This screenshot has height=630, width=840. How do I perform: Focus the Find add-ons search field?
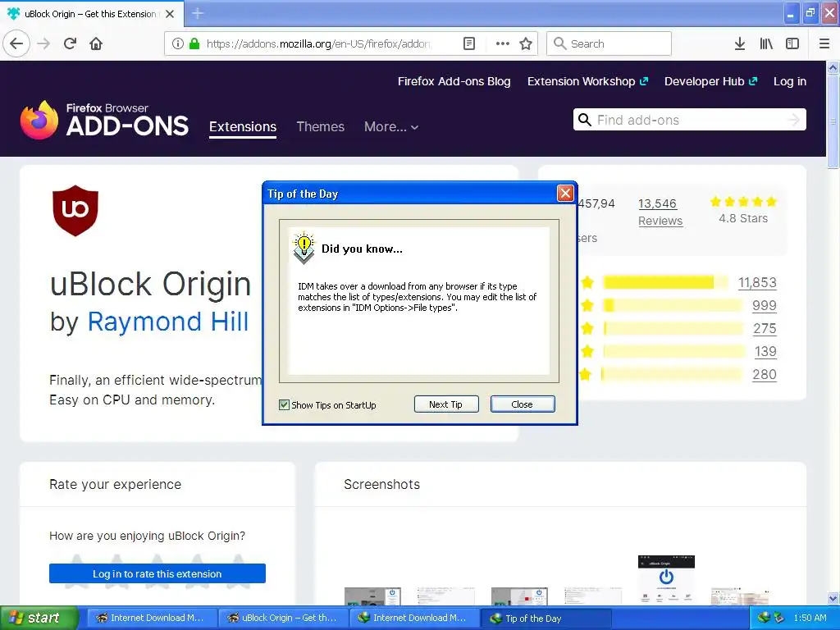688,120
